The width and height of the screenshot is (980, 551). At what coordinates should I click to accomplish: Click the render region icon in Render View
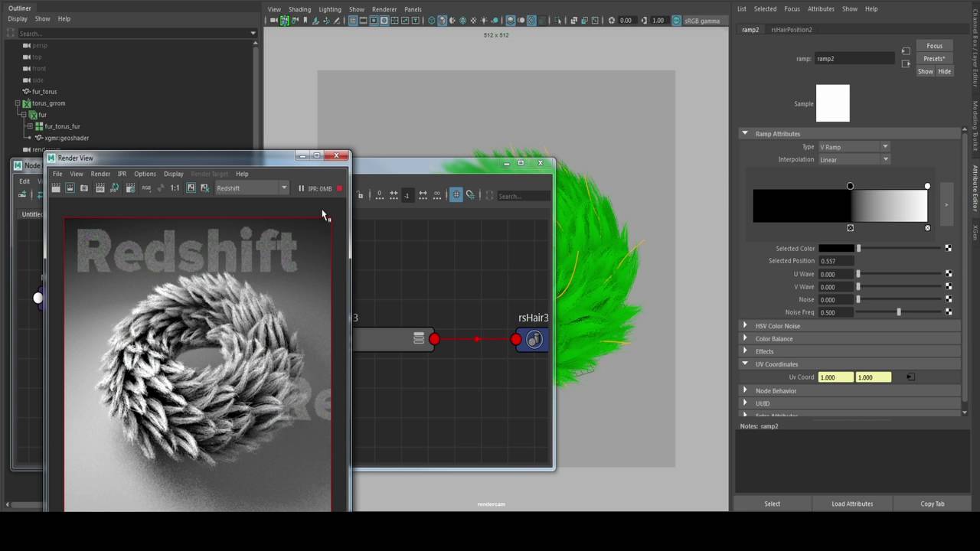pyautogui.click(x=70, y=188)
